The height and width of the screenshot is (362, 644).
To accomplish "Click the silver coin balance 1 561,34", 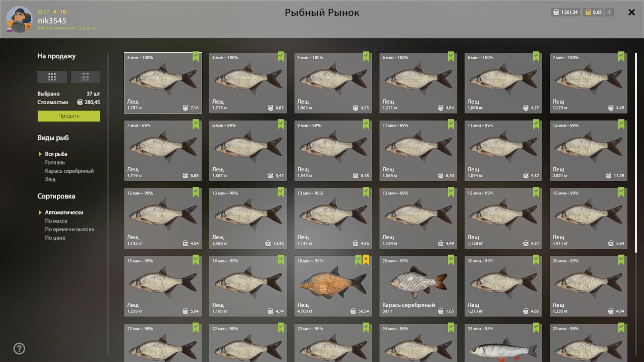I will click(x=566, y=12).
